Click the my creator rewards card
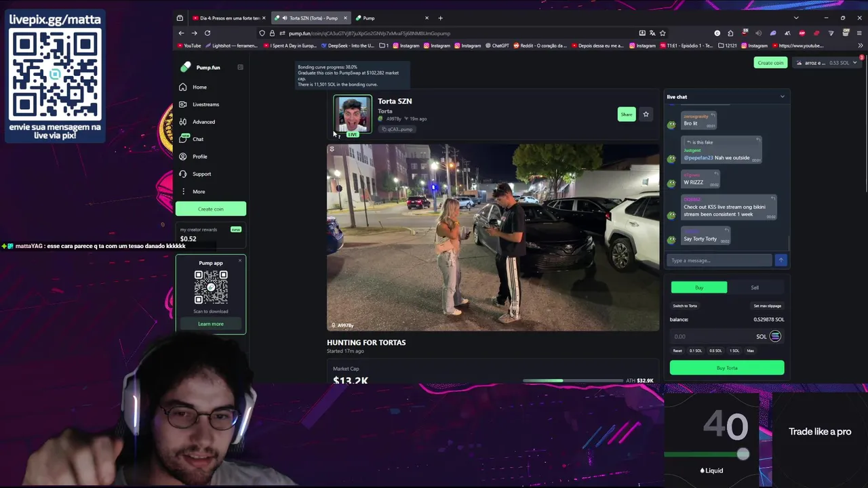The image size is (868, 488). click(x=211, y=234)
